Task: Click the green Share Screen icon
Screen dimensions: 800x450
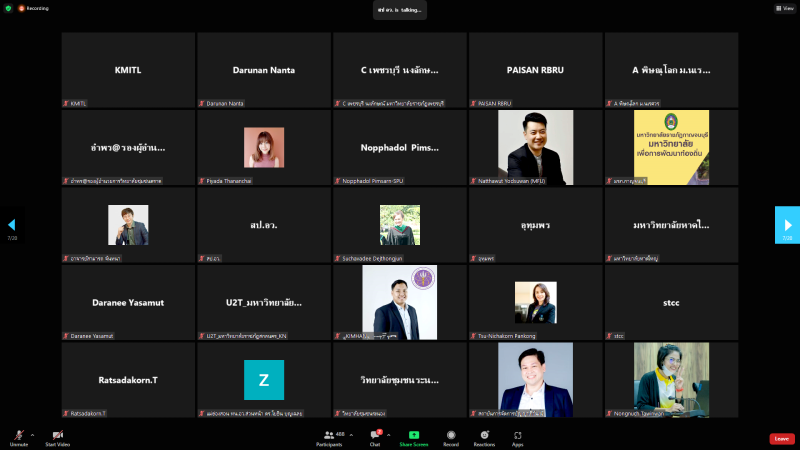Action: pyautogui.click(x=414, y=435)
